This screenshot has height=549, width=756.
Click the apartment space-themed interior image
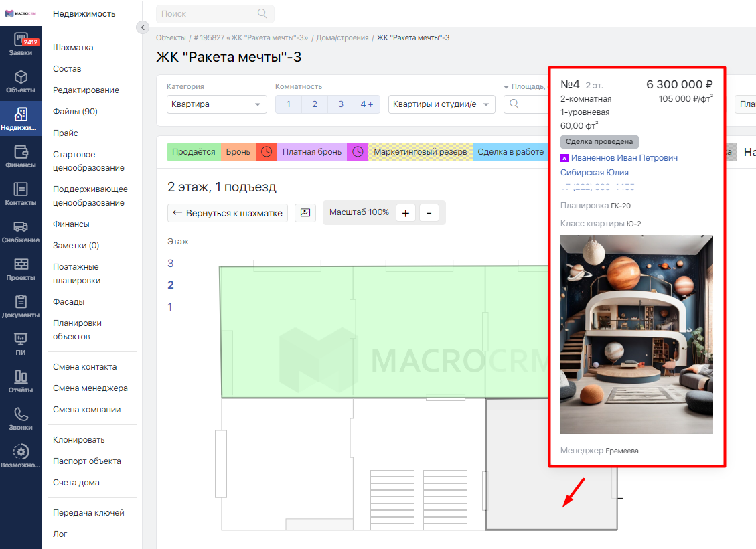[x=636, y=334]
